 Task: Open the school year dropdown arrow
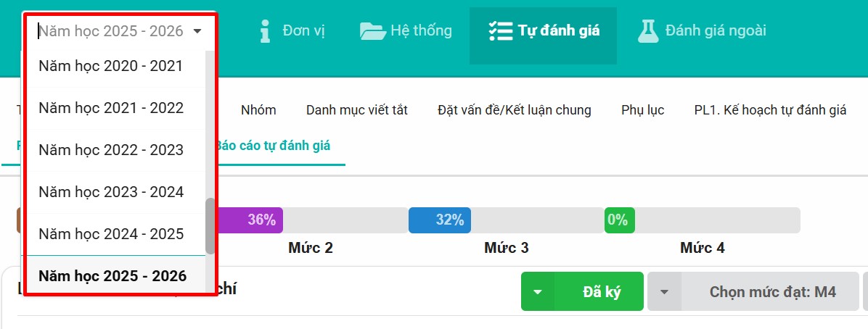(198, 31)
